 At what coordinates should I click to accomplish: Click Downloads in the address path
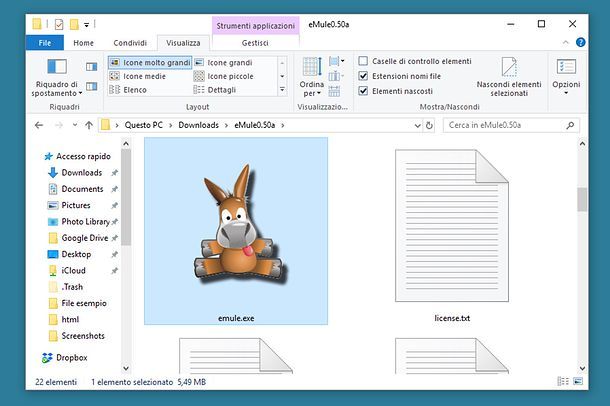click(x=198, y=125)
